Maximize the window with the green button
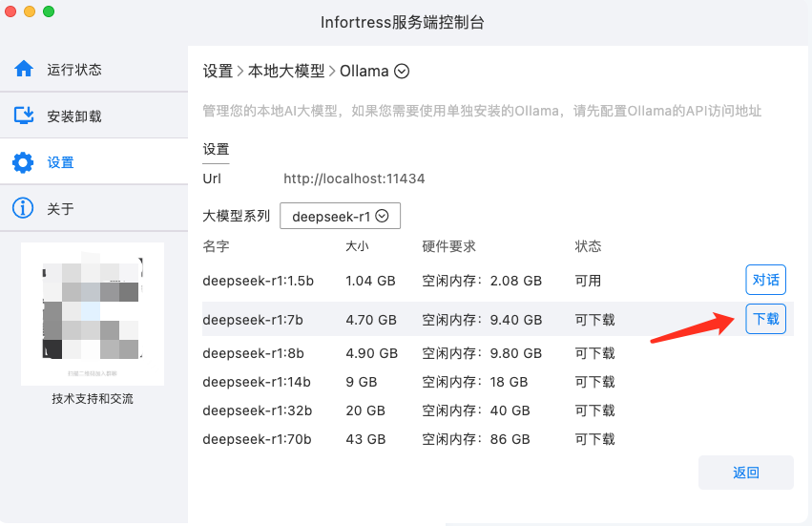The height and width of the screenshot is (526, 812). [x=49, y=11]
